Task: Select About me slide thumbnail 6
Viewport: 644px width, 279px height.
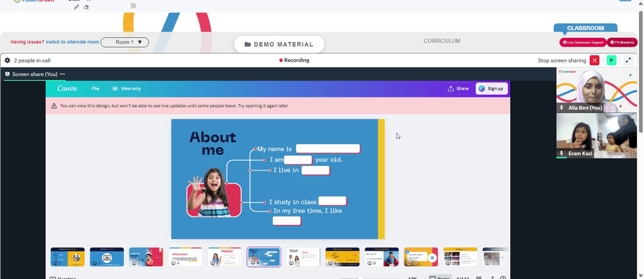Action: pyautogui.click(x=263, y=257)
